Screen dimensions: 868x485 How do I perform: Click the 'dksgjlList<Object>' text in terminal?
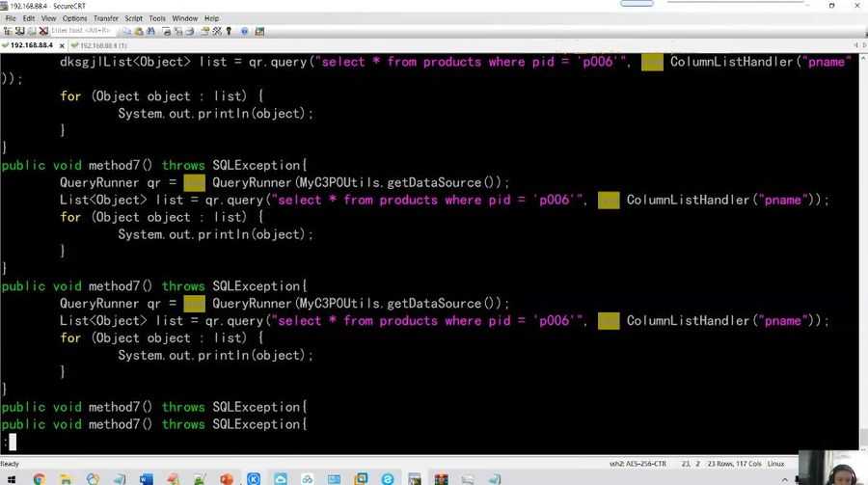(x=125, y=62)
